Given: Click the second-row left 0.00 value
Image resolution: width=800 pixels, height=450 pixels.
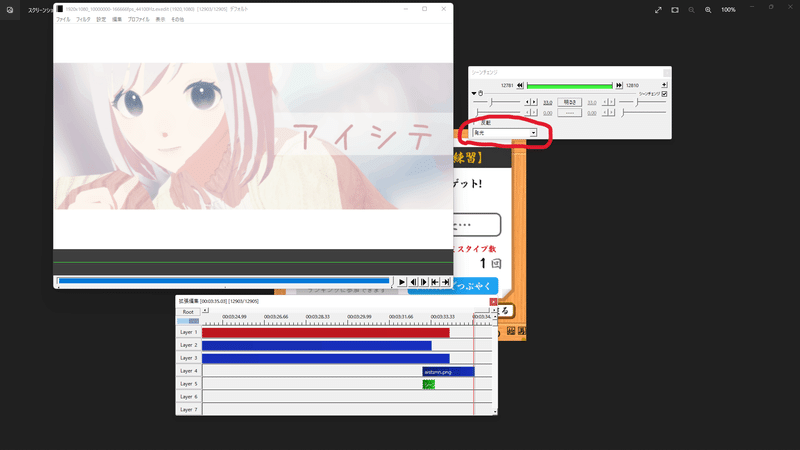Looking at the screenshot, I should coord(547,113).
